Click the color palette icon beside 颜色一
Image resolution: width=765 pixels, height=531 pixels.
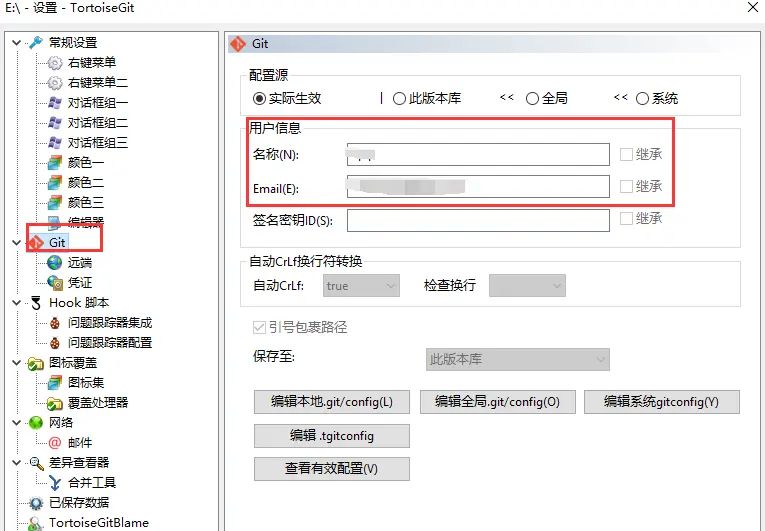55,163
